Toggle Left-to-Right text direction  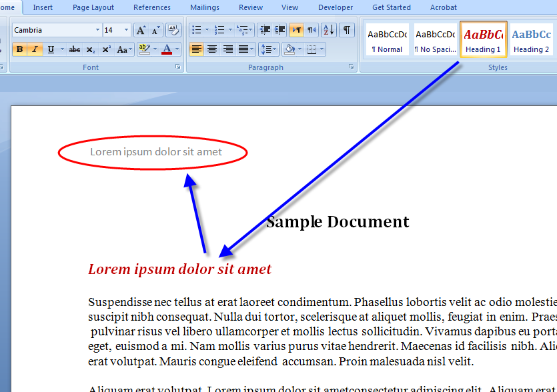pos(297,30)
